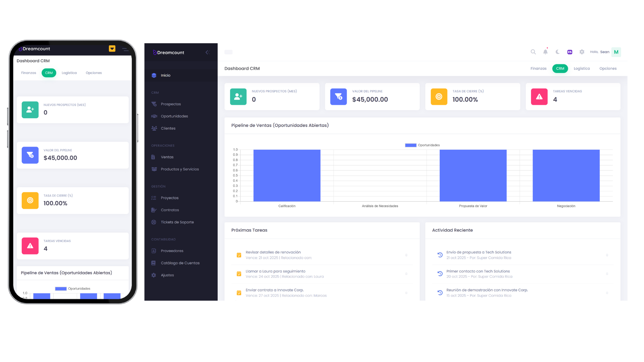
Task: Open Tickets de Soporte from the sidebar
Action: pyautogui.click(x=177, y=222)
